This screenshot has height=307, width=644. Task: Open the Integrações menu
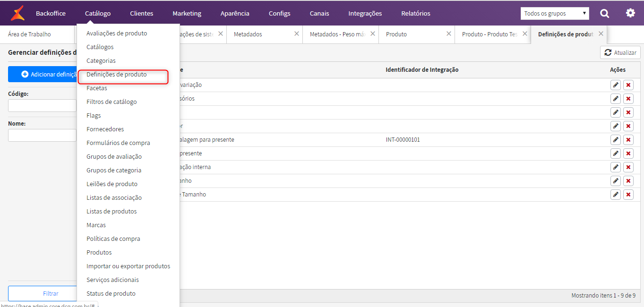(365, 13)
